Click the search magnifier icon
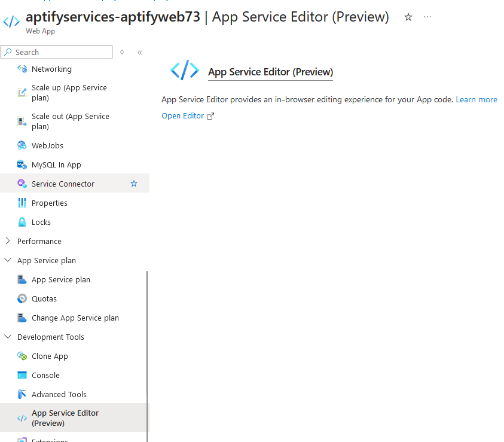Image resolution: width=504 pixels, height=442 pixels. pos(8,52)
